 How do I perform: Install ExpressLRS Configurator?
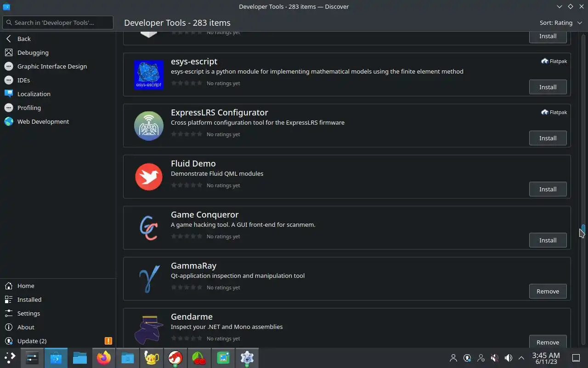pyautogui.click(x=548, y=138)
